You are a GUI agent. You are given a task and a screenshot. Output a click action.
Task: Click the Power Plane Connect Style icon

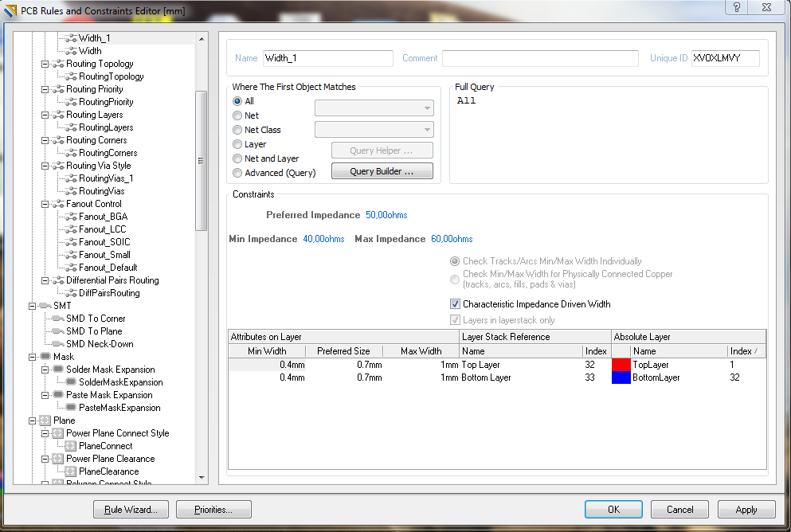[58, 433]
